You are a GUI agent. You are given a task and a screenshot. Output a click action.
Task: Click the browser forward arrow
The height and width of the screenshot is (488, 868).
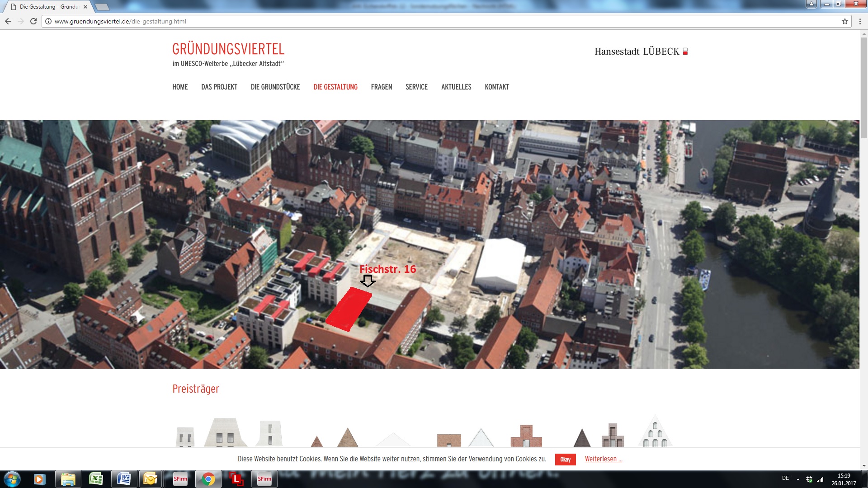(21, 21)
